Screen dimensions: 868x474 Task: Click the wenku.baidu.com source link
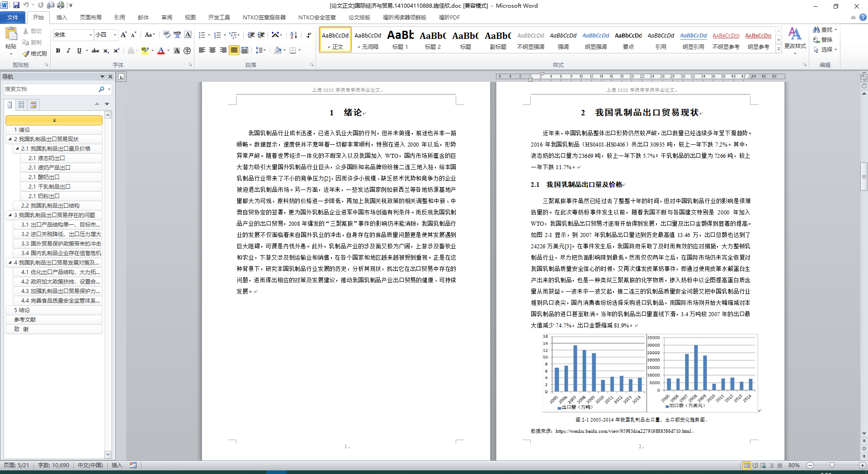click(623, 431)
